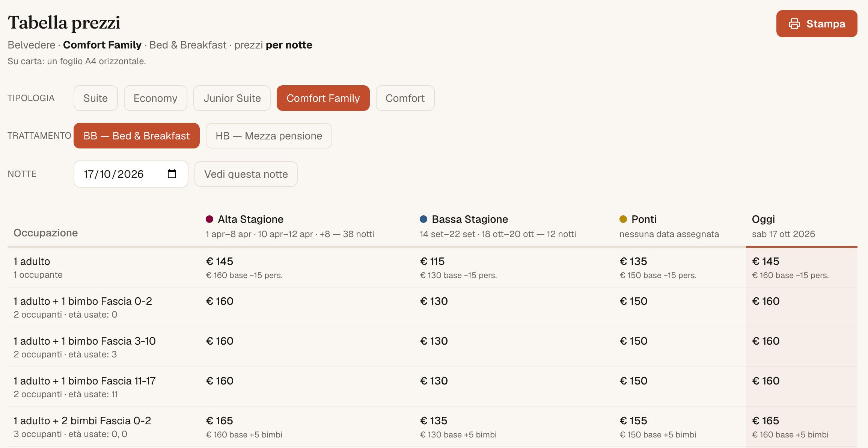Click the Alta Stagione column header

click(x=251, y=219)
